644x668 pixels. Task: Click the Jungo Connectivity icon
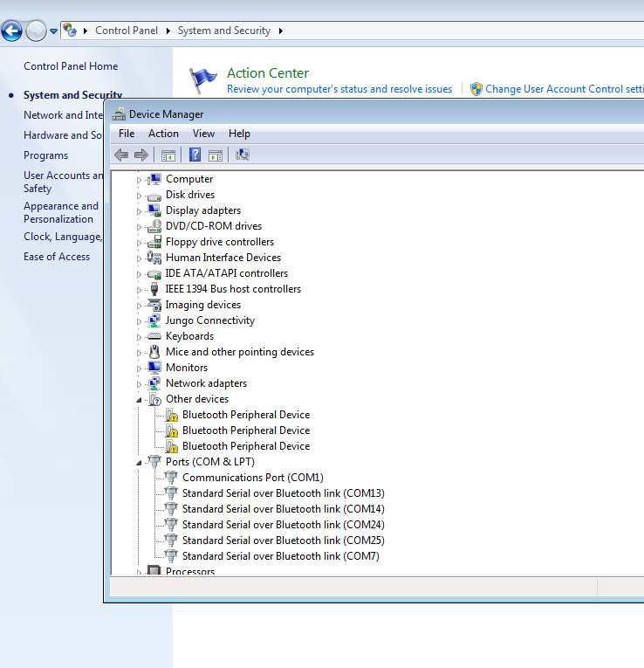pyautogui.click(x=154, y=320)
